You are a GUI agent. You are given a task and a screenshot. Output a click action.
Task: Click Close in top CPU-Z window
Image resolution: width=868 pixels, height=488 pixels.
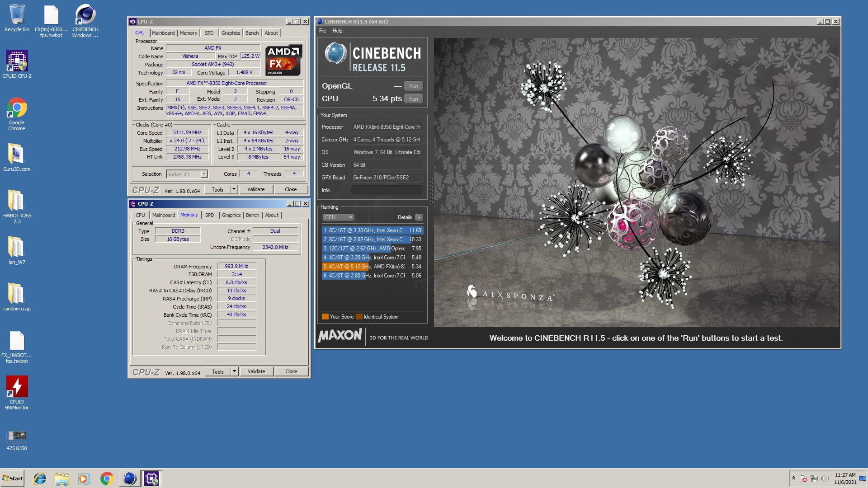point(291,190)
